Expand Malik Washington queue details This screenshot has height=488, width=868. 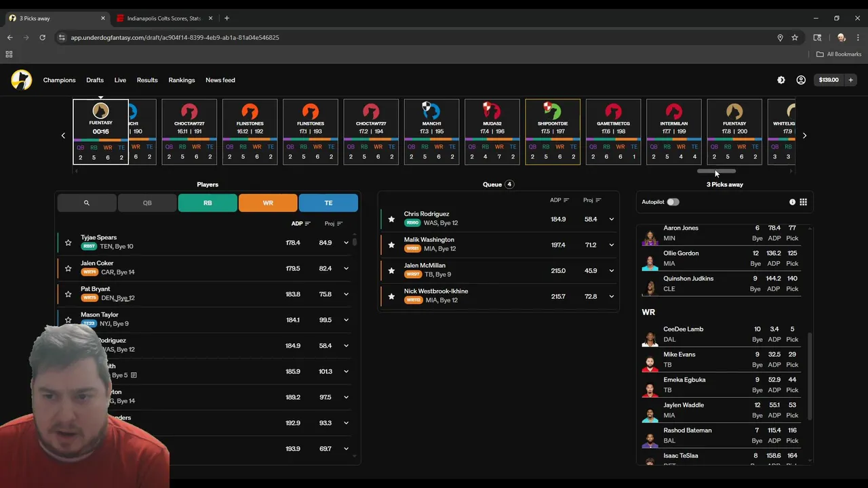611,245
